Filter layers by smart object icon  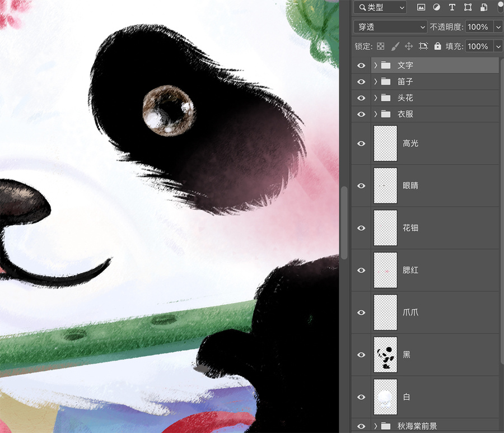(483, 7)
